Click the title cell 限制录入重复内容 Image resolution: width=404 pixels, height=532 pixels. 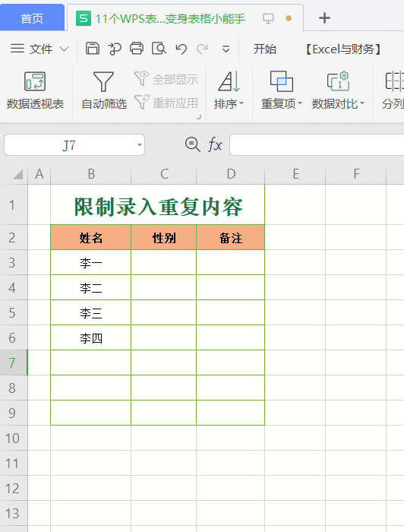tap(158, 206)
